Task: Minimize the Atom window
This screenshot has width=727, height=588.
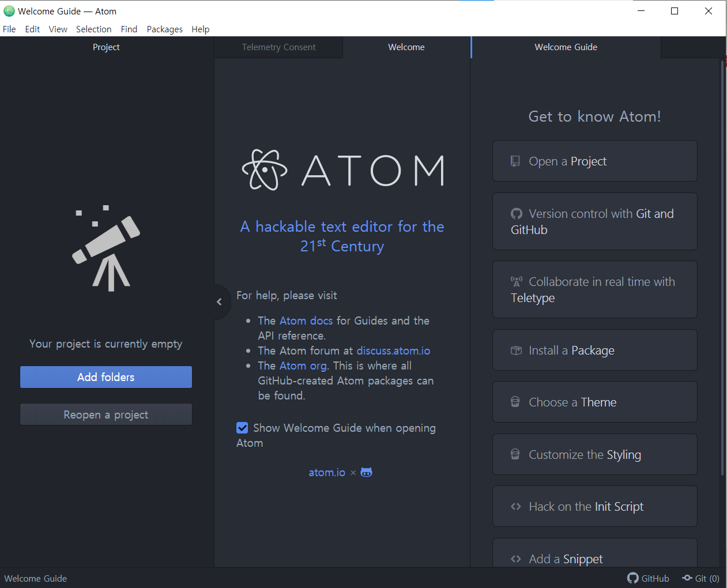Action: (x=641, y=11)
